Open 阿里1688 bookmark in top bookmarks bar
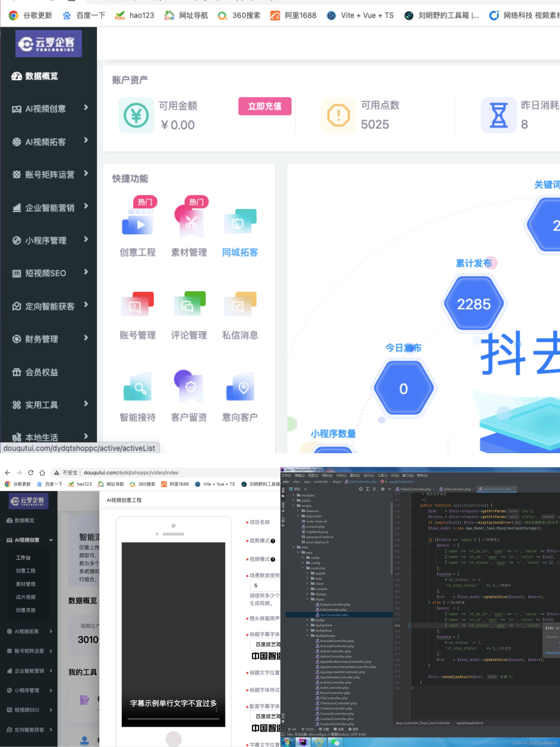This screenshot has height=747, width=560. pos(293,15)
